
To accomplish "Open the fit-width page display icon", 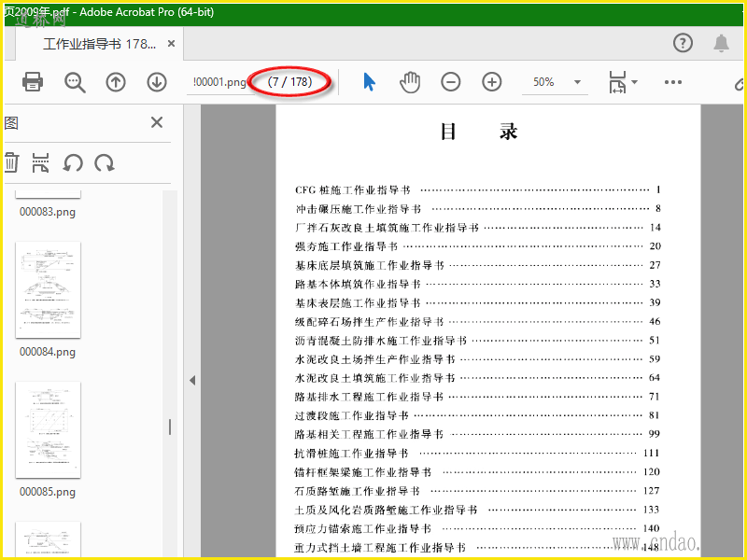I will pos(617,82).
